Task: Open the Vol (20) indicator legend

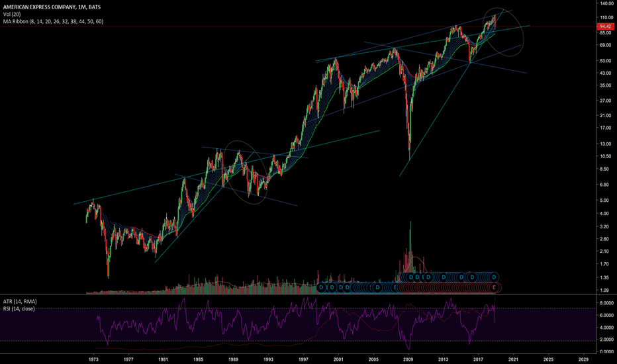Action: 12,14
